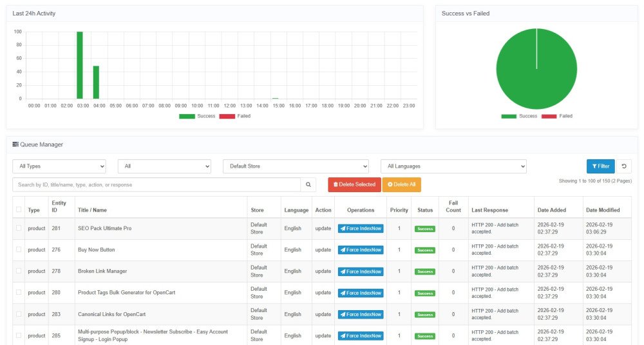Check the Multi-purpose Popup/block row
Viewport: 644px width, 345px height.
(x=19, y=335)
